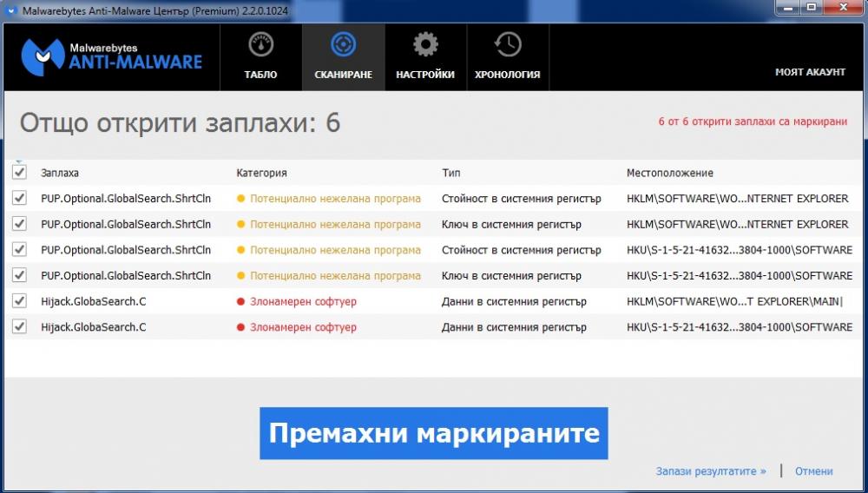Click the Отмени link
The height and width of the screenshot is (493, 868).
pyautogui.click(x=814, y=471)
